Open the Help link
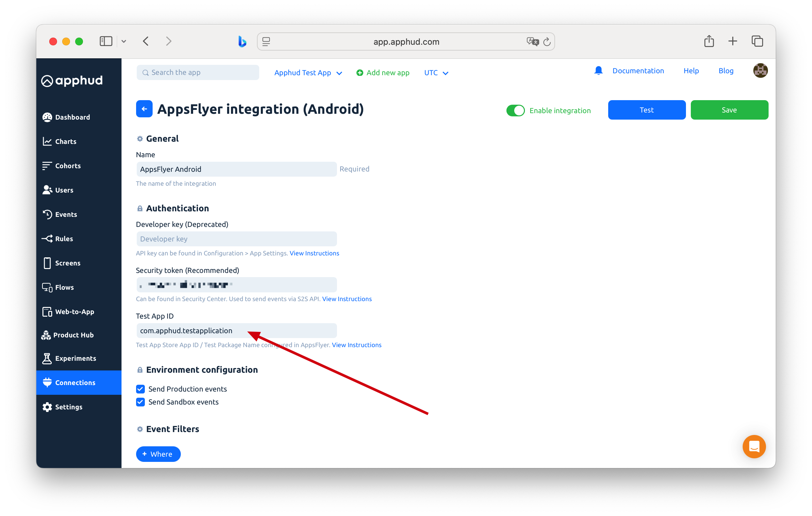The image size is (812, 516). (x=691, y=71)
